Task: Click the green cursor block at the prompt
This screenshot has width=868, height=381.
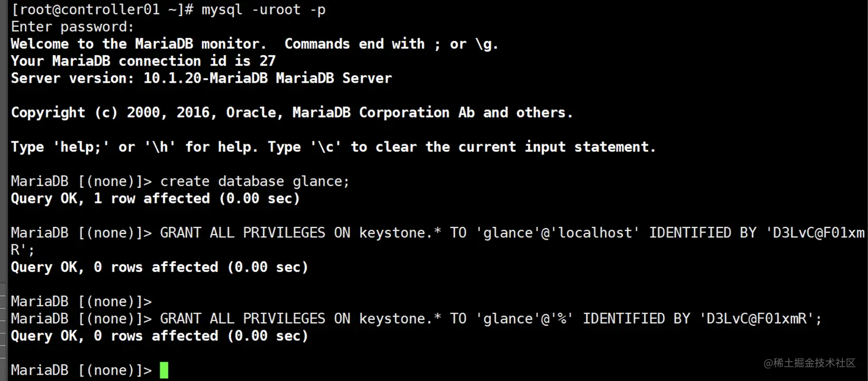Action: pos(164,370)
